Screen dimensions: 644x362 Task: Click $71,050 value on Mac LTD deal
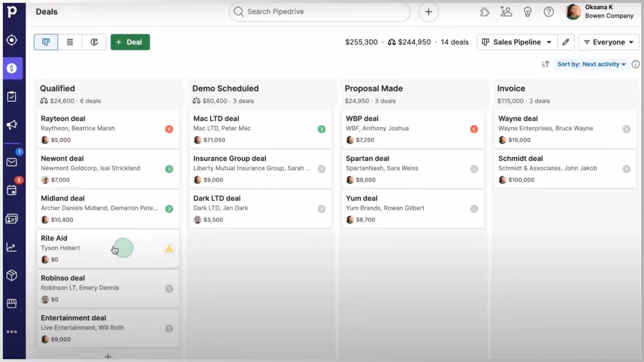[x=214, y=140]
